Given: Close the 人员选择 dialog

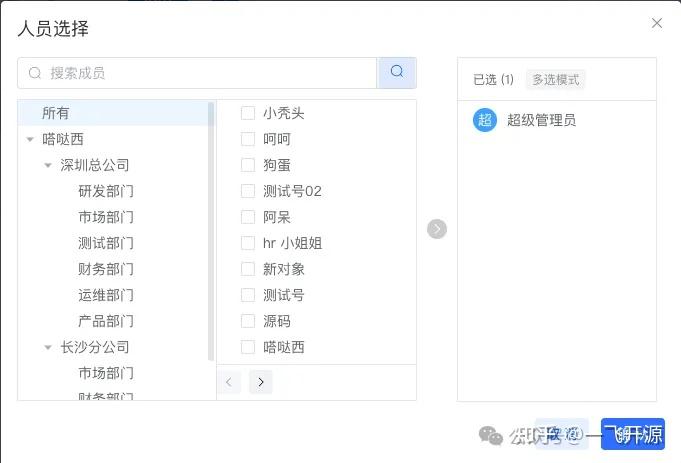Looking at the screenshot, I should (x=657, y=23).
